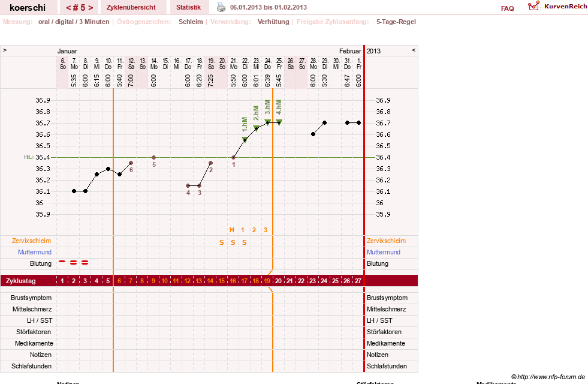Click the 5-Tage-Regel setting value

click(396, 22)
